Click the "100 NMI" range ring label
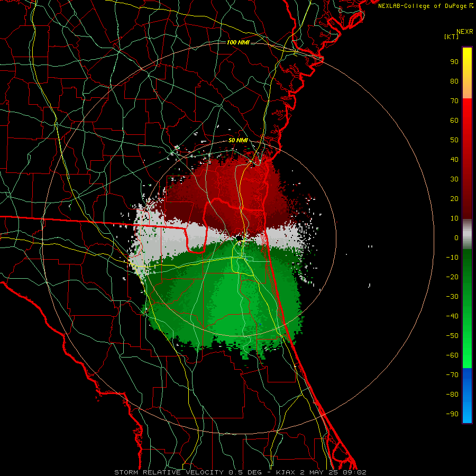Screen dimensions: 476x476 [238, 42]
